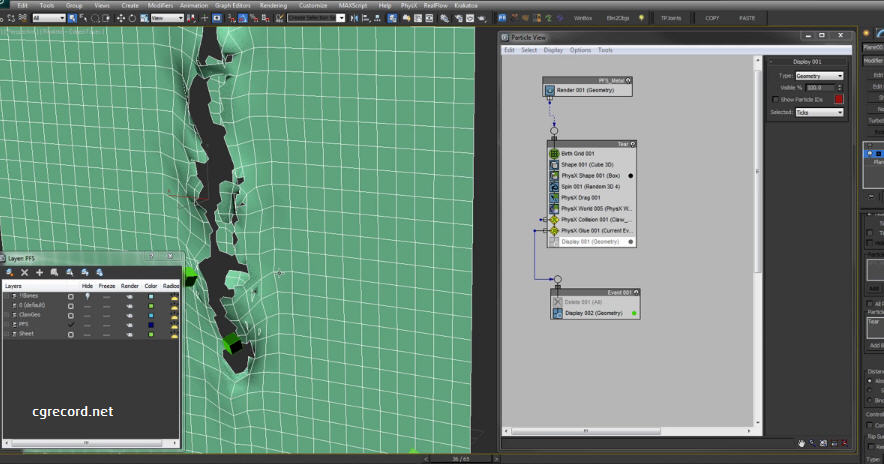
Task: Click the add selection to layer plus icon
Action: point(40,272)
